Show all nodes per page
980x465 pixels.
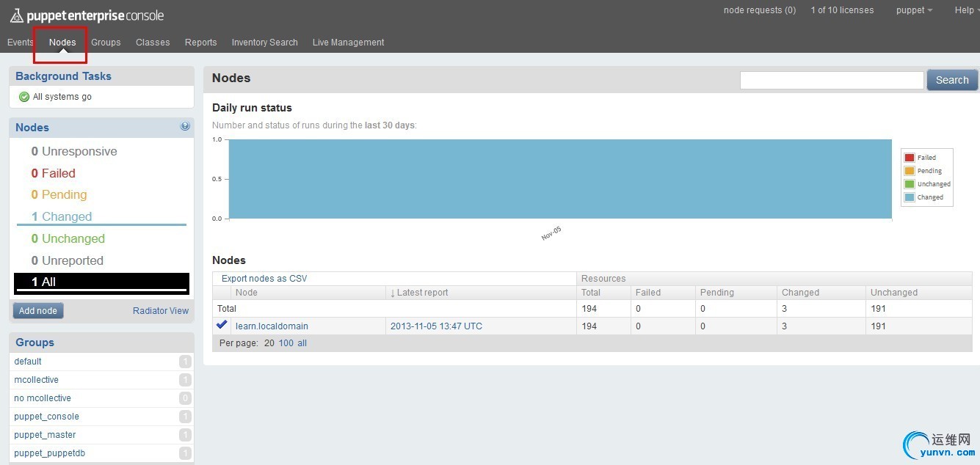tap(302, 343)
